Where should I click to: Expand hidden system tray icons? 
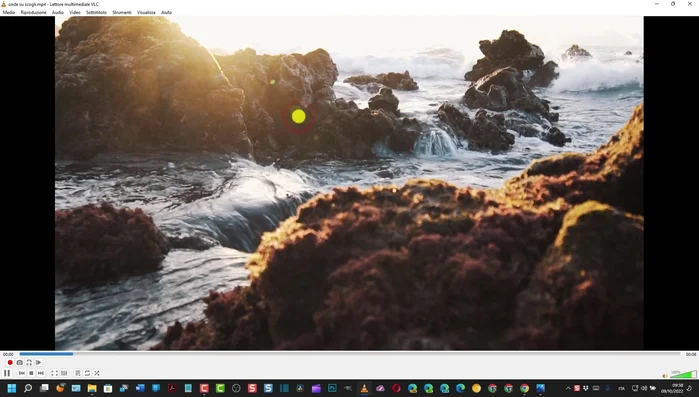tap(568, 389)
